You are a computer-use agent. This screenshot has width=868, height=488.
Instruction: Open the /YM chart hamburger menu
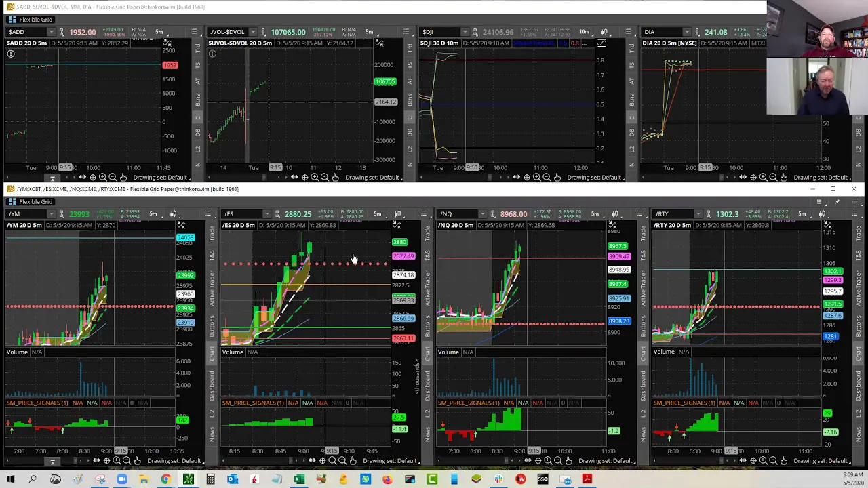208,214
